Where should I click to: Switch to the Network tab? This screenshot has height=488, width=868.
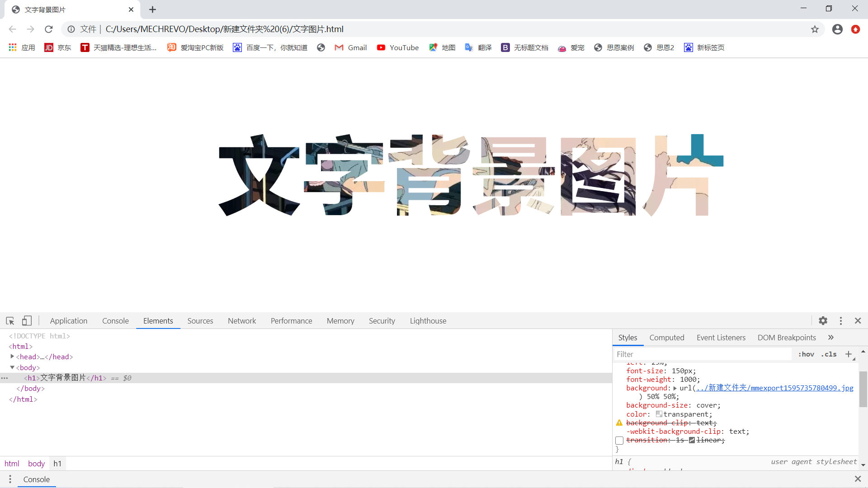pos(241,321)
